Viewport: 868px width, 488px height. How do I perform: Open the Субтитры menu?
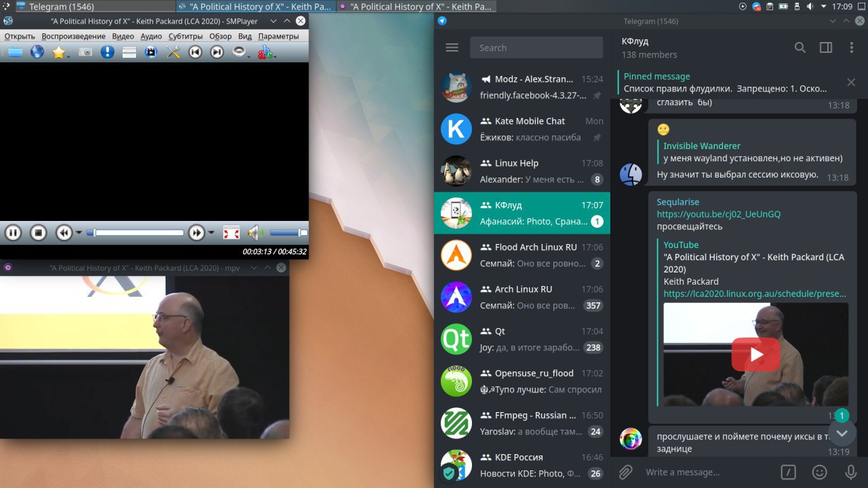click(185, 37)
